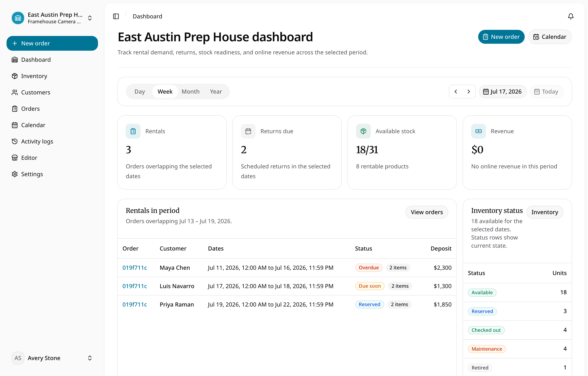Click the 2 items badge for Maya Chen
The height and width of the screenshot is (376, 588).
398,268
